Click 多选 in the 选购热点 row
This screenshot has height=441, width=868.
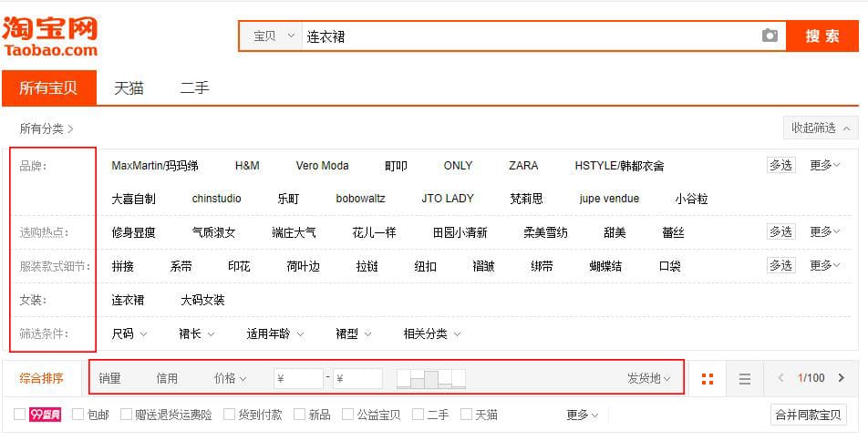781,231
